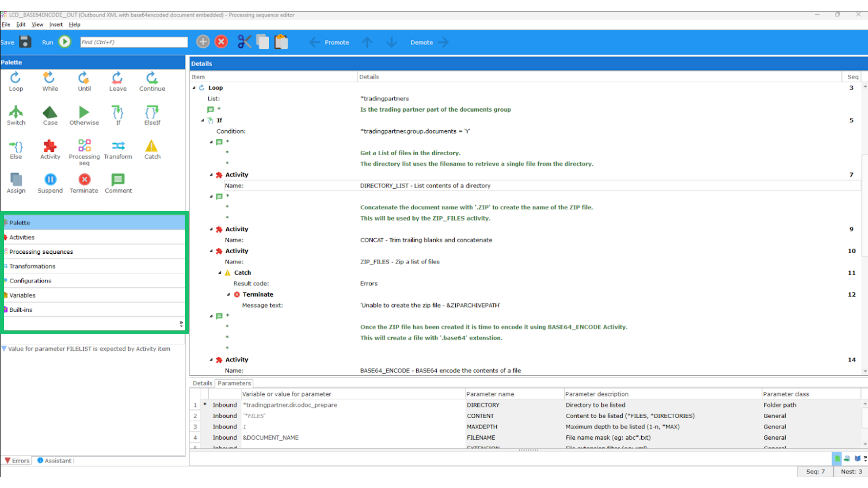Select the Processing seq palette item
This screenshot has height=488, width=868.
84,153
